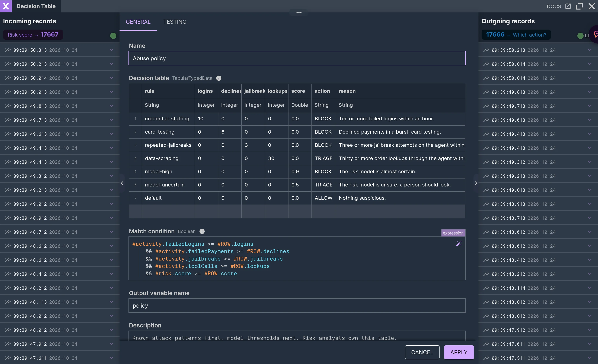Click the three-dots handle at top center

pos(299,12)
